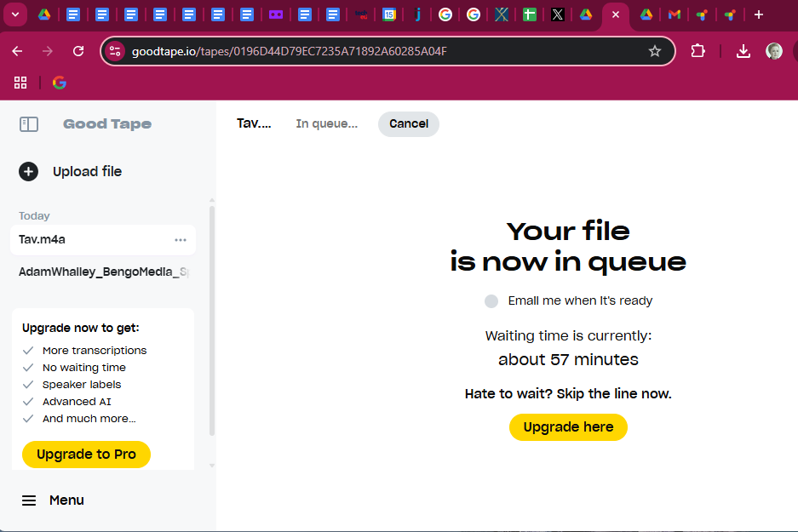Click the Menu label at bottom
Screen dimensions: 798x532
[x=66, y=501]
